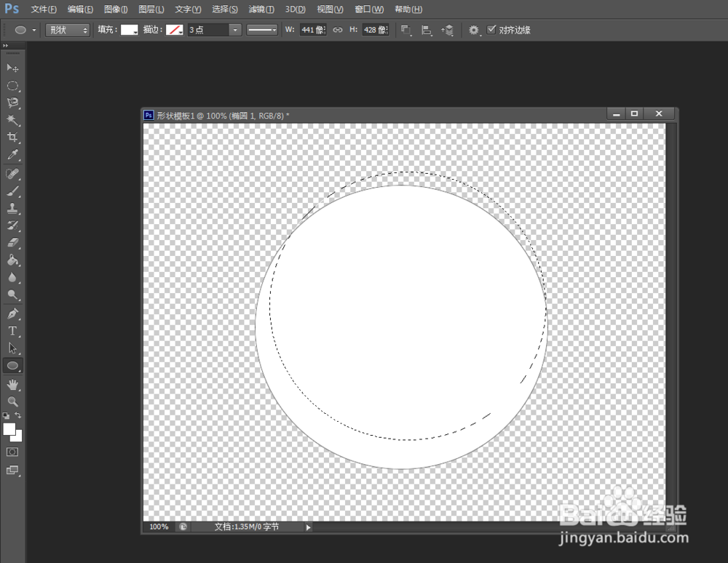Open the Image menu
728x563 pixels.
coord(116,9)
